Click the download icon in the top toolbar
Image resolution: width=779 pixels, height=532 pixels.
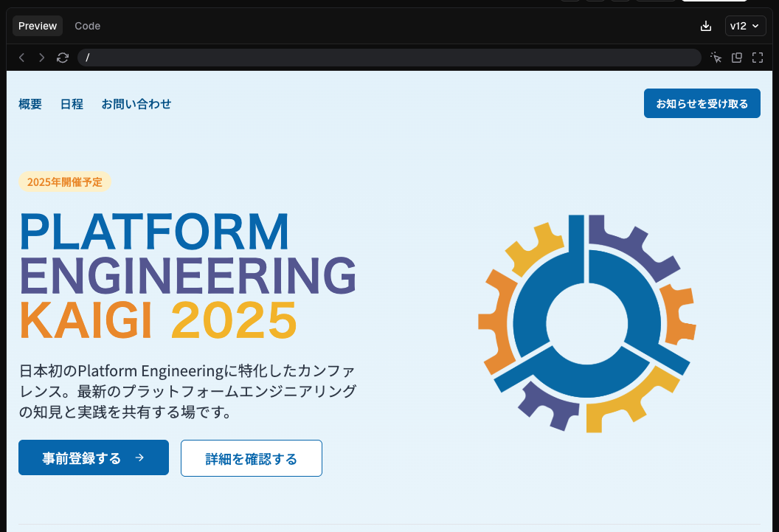click(x=705, y=25)
